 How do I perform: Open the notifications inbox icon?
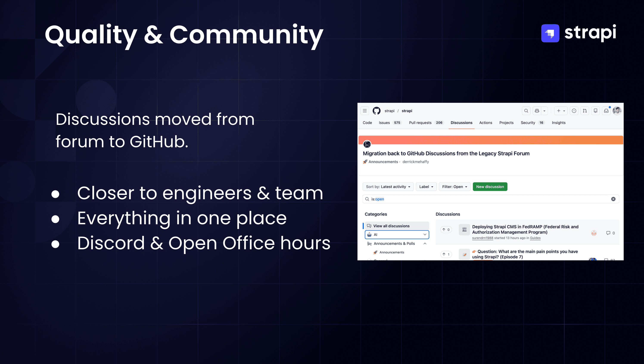point(606,111)
